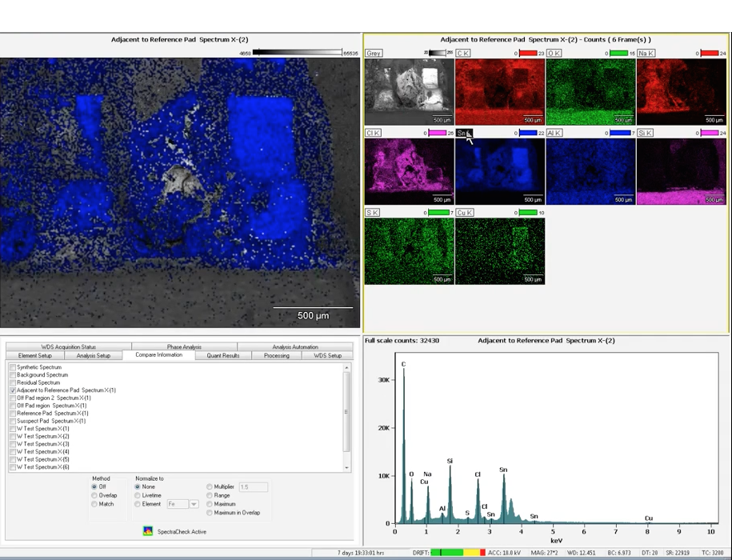Click the C K map label button
732x560 pixels.
click(464, 53)
